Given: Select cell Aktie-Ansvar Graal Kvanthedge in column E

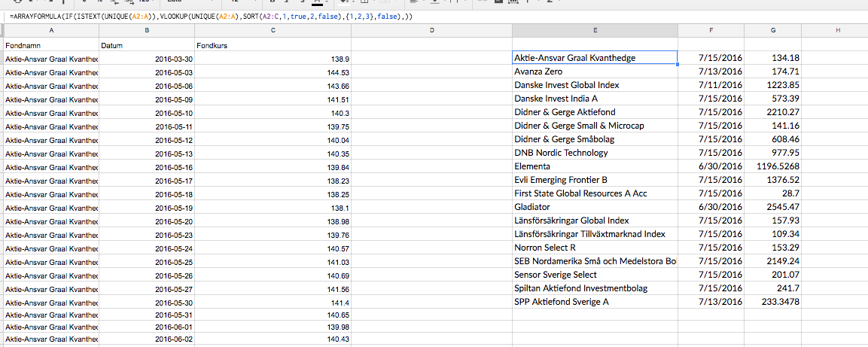Looking at the screenshot, I should (x=595, y=57).
